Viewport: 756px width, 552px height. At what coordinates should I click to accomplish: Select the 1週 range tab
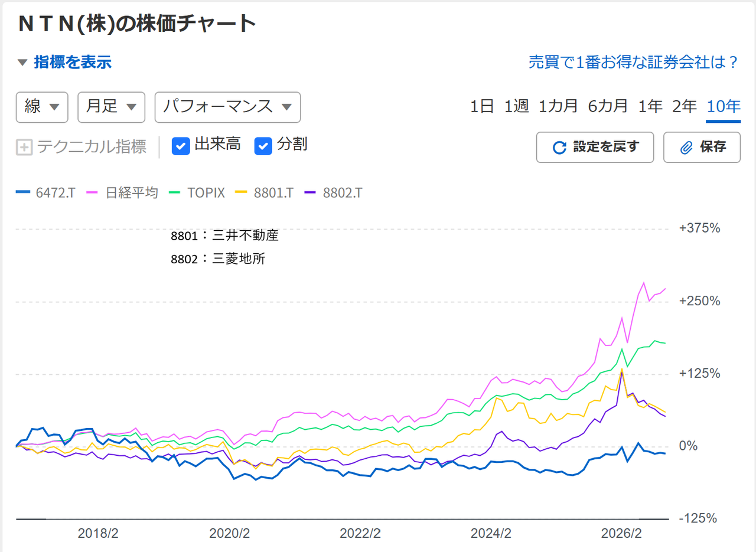516,106
